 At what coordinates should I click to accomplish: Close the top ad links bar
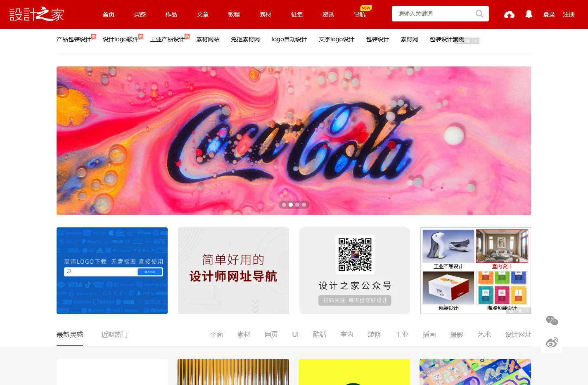tap(476, 41)
